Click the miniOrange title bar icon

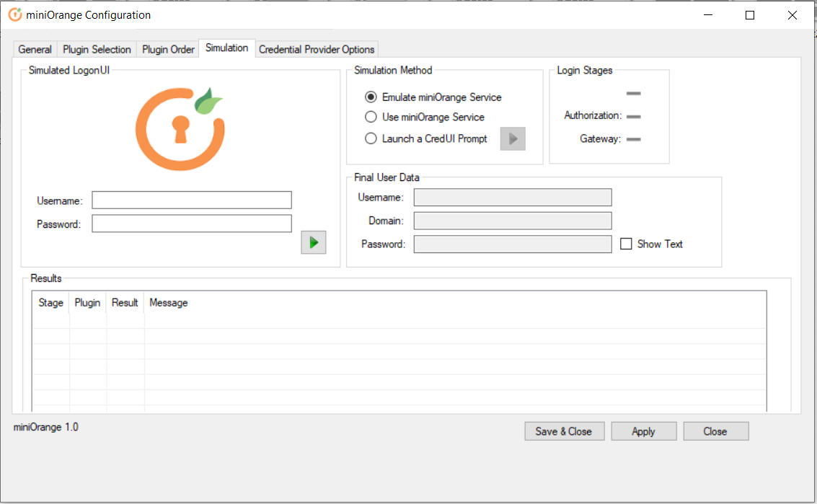(x=15, y=14)
